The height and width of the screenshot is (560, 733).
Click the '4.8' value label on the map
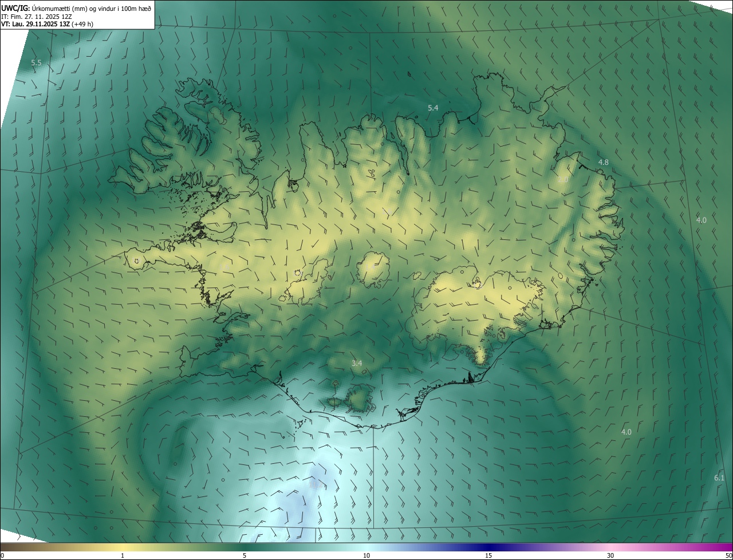[604, 163]
